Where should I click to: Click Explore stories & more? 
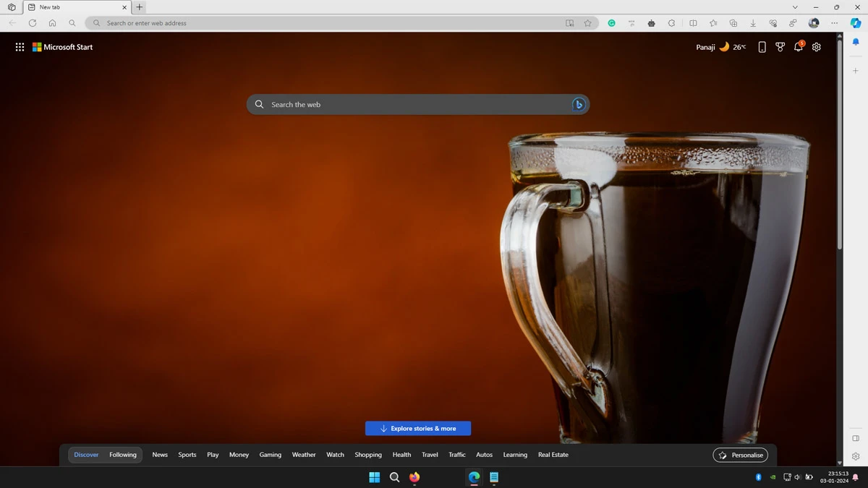pyautogui.click(x=418, y=428)
